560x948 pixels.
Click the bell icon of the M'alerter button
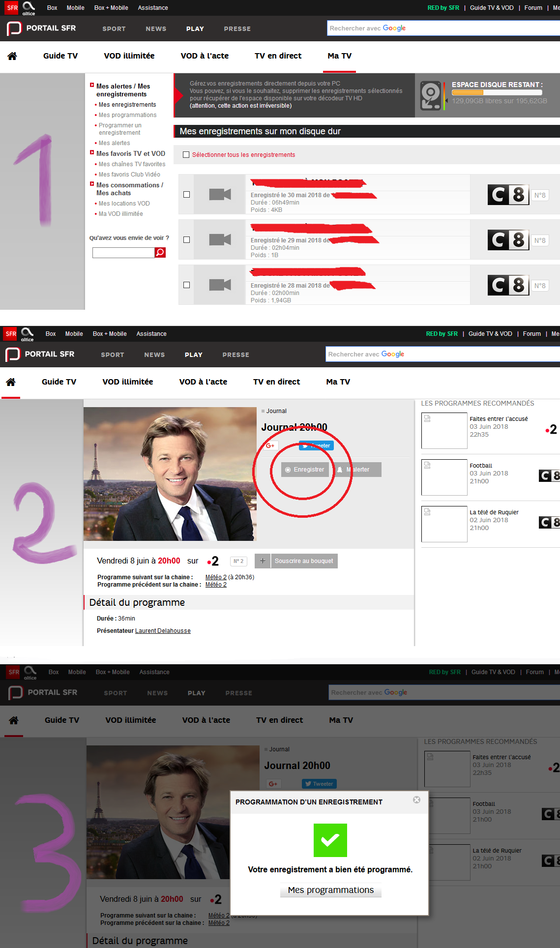pos(340,470)
